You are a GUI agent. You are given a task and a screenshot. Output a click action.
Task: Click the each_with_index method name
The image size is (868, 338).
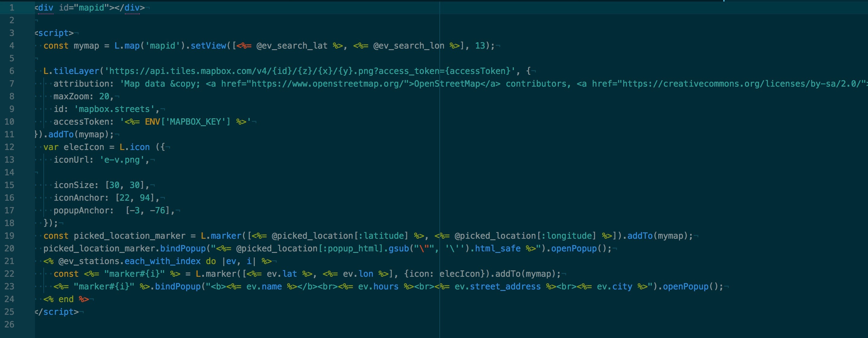click(162, 261)
